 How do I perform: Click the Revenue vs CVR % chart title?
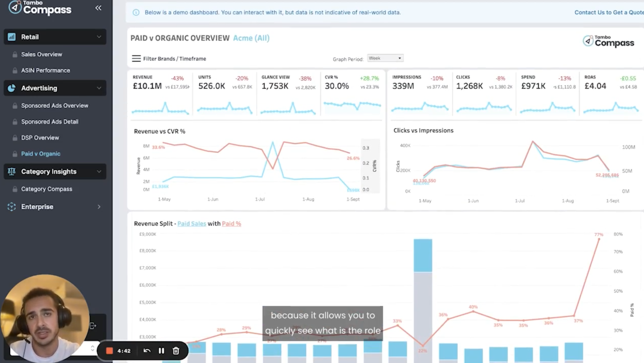[160, 131]
